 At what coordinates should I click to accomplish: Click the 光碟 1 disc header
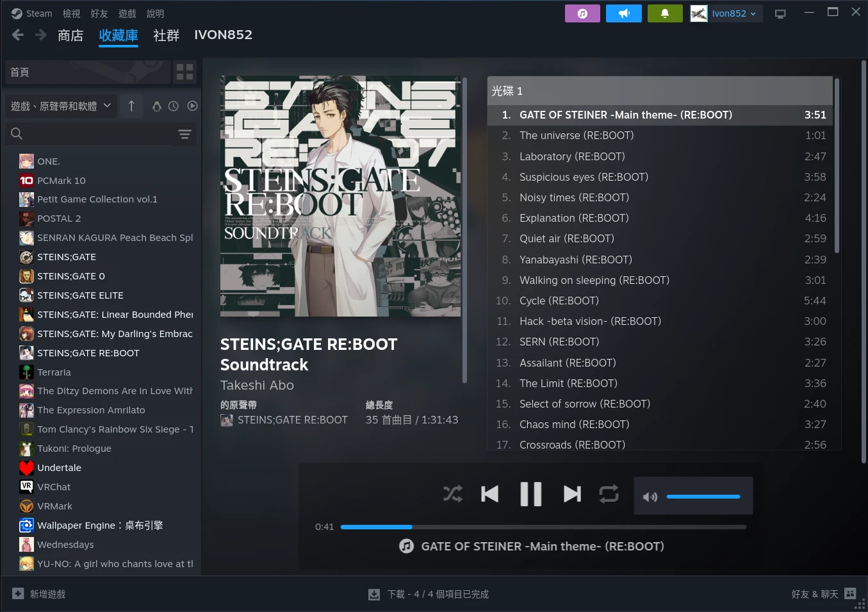660,91
